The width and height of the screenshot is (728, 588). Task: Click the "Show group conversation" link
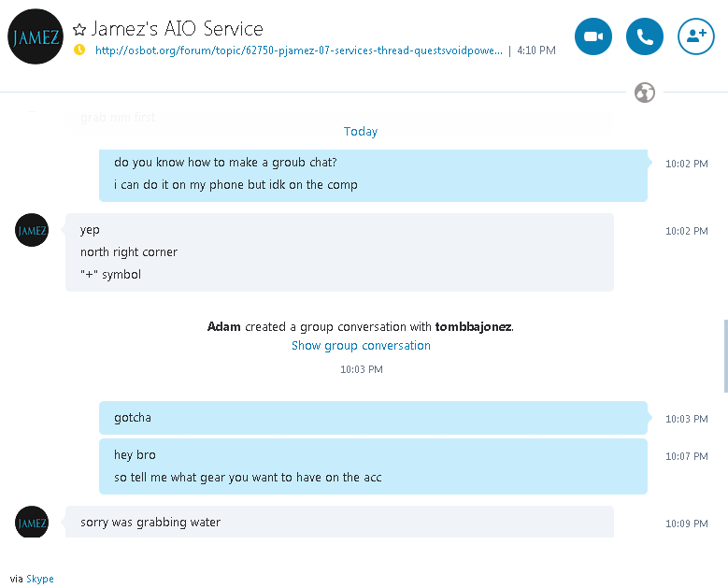click(361, 346)
